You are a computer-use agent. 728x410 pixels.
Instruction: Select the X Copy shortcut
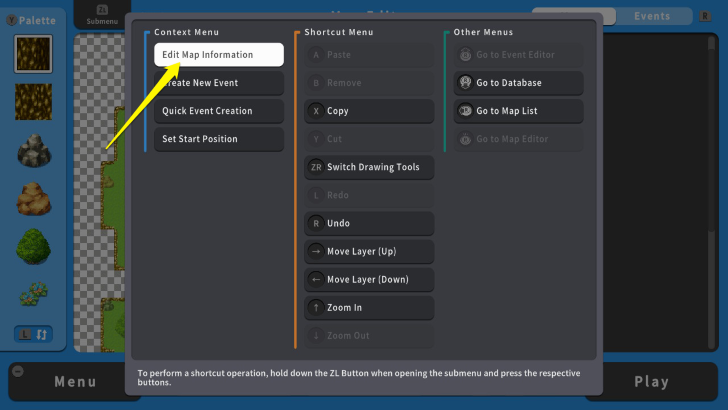pyautogui.click(x=369, y=111)
